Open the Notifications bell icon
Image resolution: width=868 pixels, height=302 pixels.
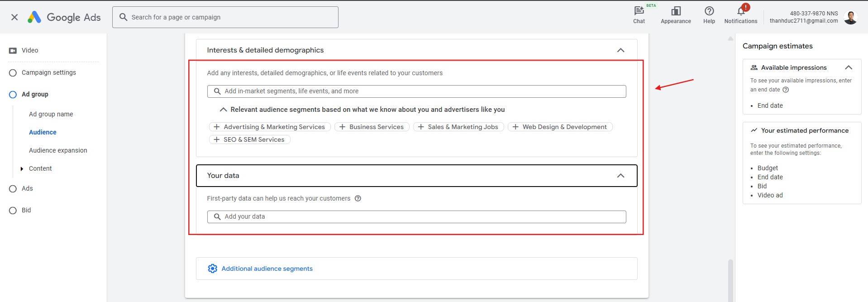point(741,11)
